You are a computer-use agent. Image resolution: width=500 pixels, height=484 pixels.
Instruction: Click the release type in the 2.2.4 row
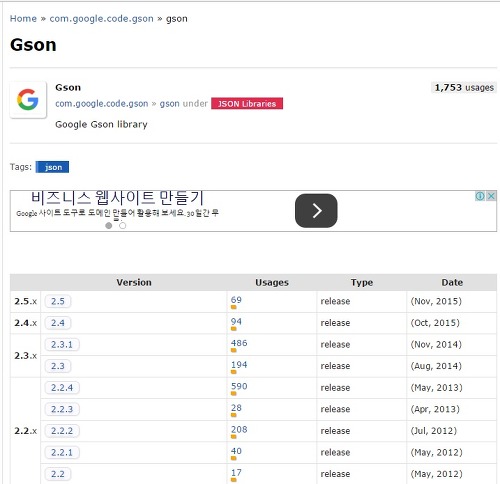point(335,388)
